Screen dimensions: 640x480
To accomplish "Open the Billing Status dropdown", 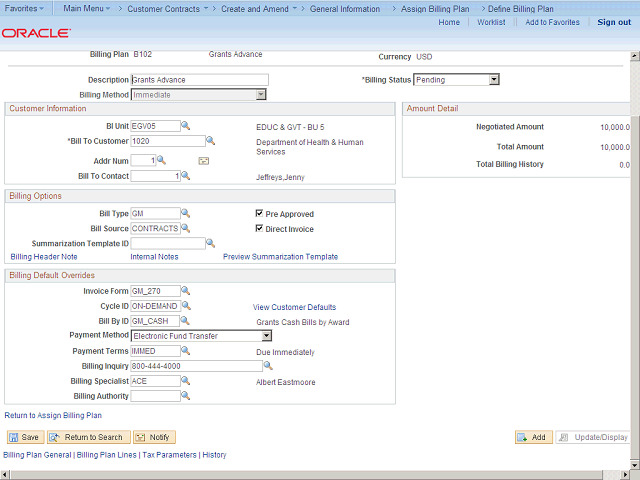I will [493, 80].
